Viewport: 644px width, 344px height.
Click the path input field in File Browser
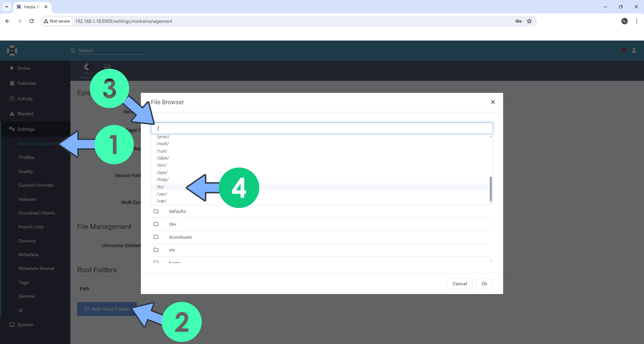pyautogui.click(x=322, y=128)
